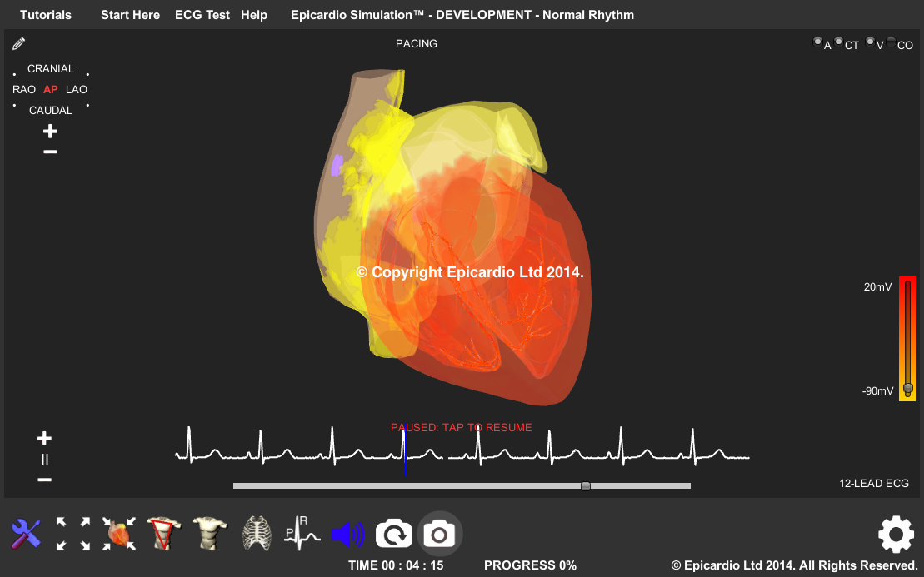Screen dimensions: 924x577
Task: Click the ECG timeline slider handle
Action: [x=586, y=485]
